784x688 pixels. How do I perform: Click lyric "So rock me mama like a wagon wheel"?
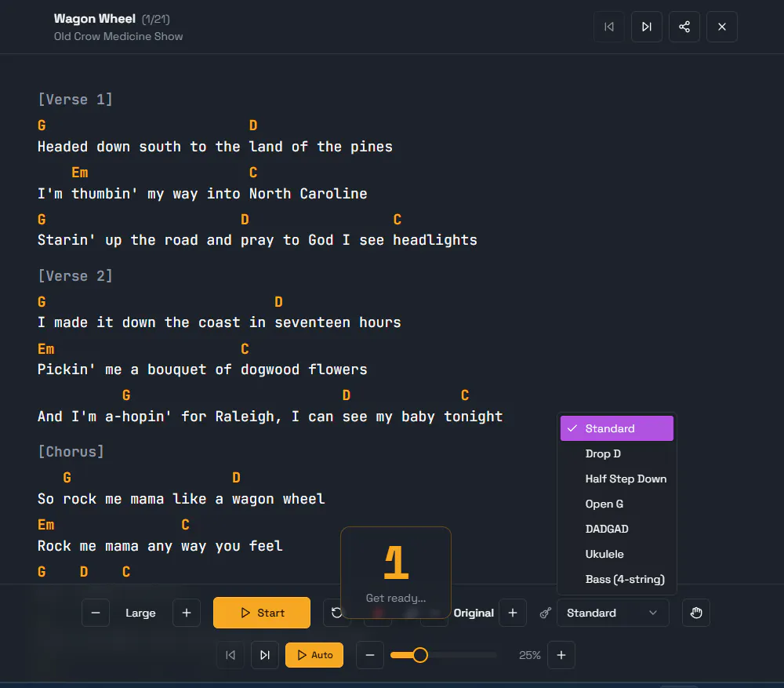click(x=181, y=499)
